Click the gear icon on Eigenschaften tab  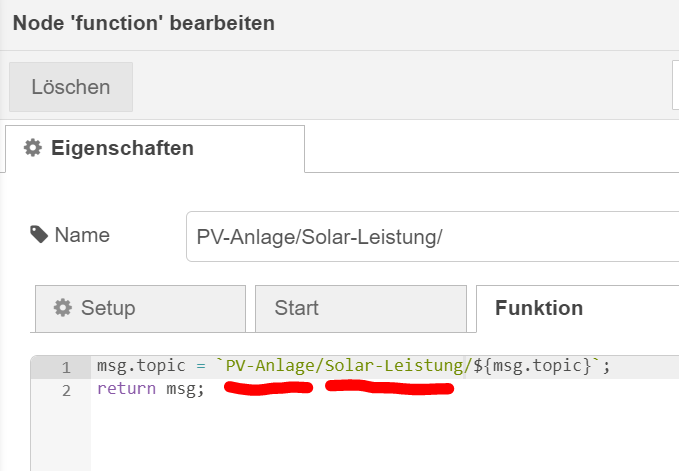tap(33, 148)
